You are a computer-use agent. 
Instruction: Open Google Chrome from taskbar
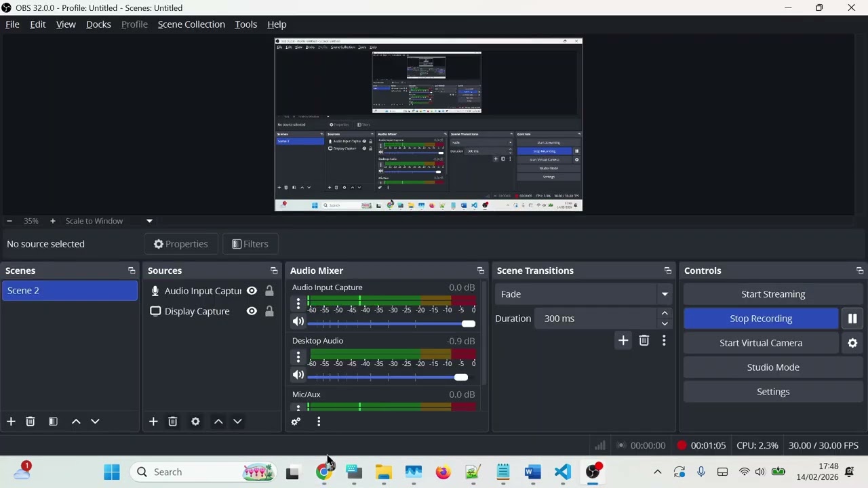[324, 472]
